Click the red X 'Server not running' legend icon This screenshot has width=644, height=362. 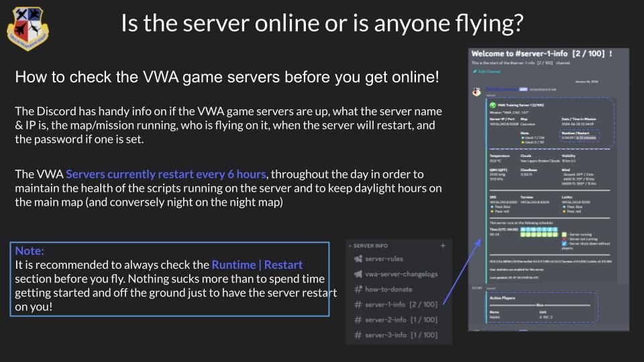pos(564,239)
